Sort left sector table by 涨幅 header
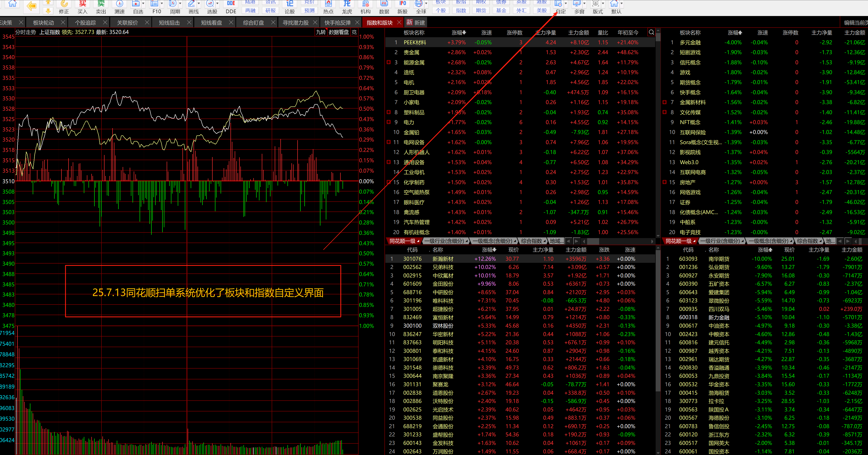Screen dimensions: 868x455 tap(459, 33)
